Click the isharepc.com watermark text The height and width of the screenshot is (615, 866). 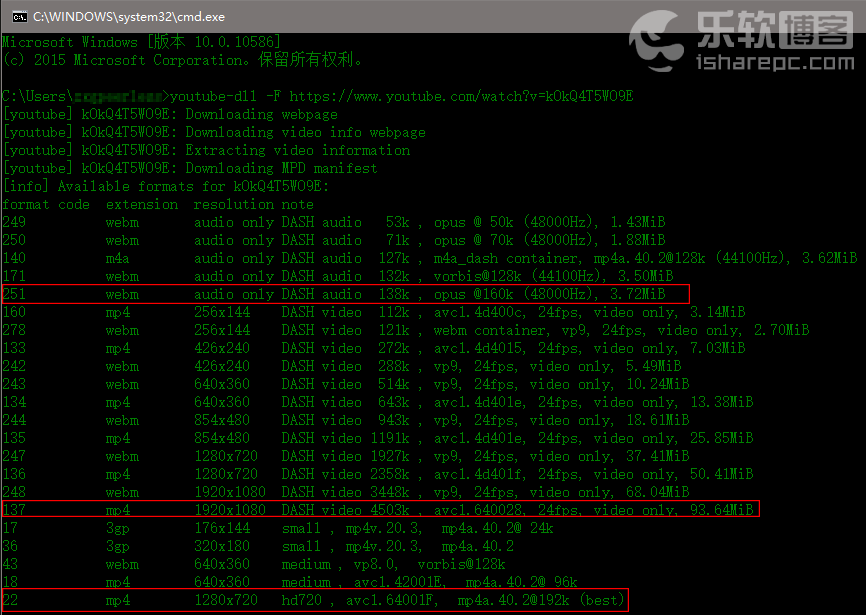click(x=775, y=64)
